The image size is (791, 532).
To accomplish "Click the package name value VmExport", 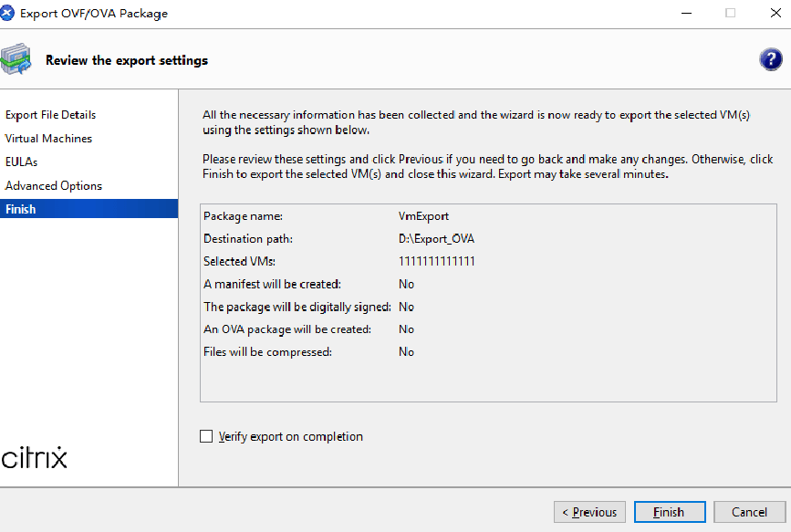I will pyautogui.click(x=423, y=216).
